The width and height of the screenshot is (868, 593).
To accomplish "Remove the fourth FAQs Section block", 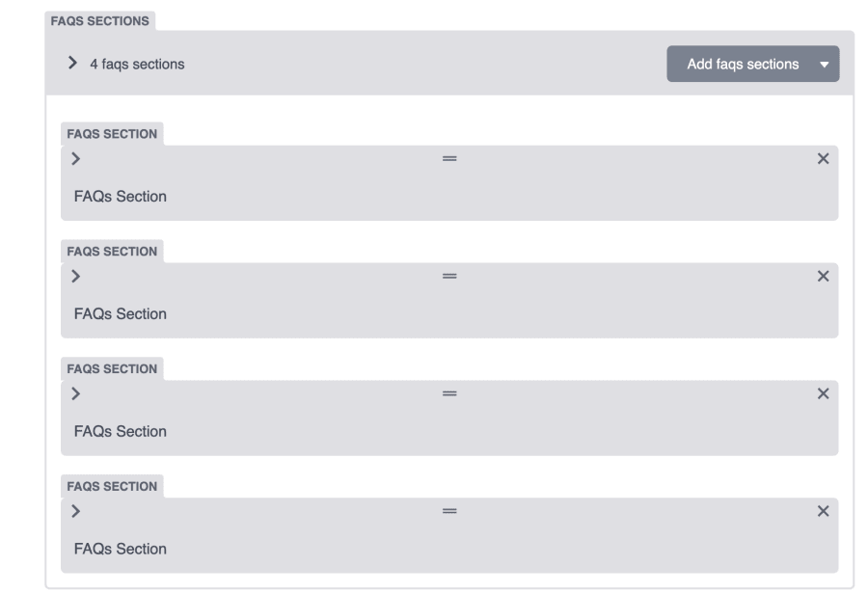I will click(823, 511).
